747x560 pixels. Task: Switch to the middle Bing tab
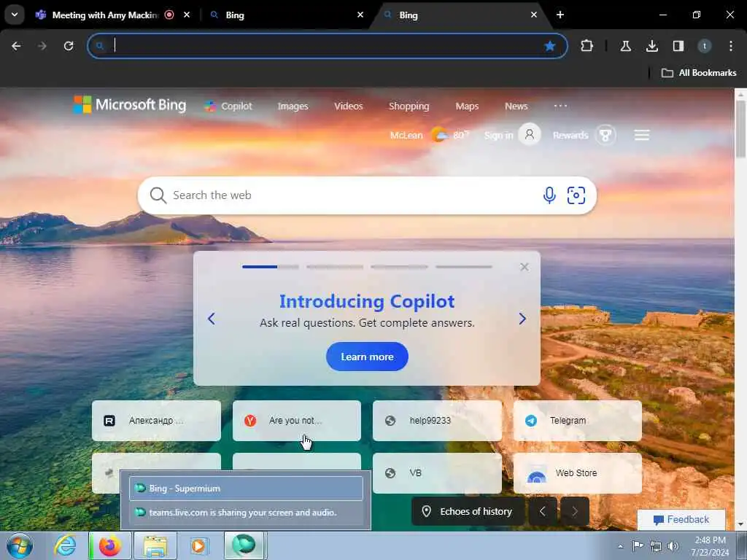[285, 15]
